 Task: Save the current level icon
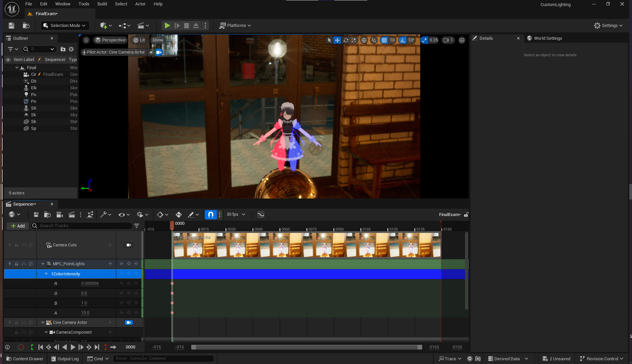click(11, 26)
